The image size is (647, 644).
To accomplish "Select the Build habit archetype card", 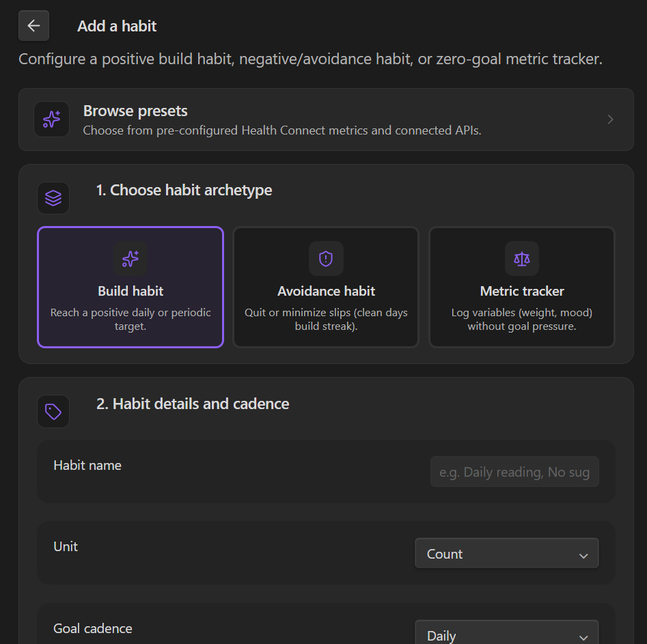I will [x=130, y=287].
